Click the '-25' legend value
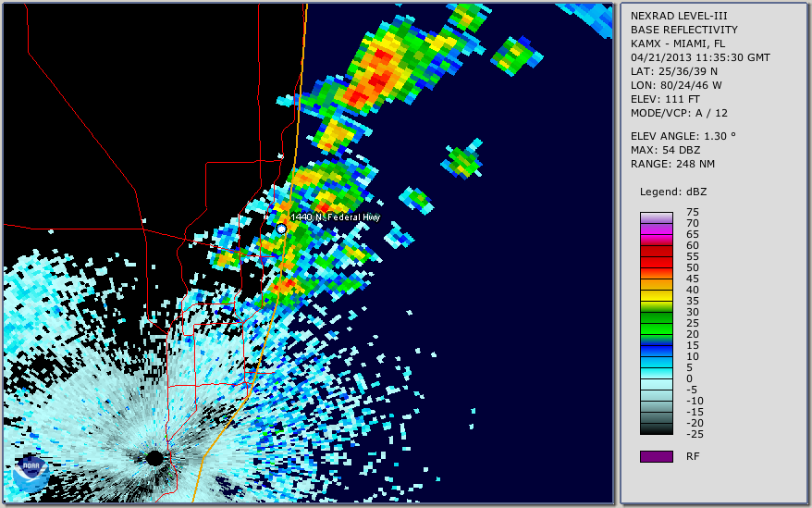 tap(695, 434)
